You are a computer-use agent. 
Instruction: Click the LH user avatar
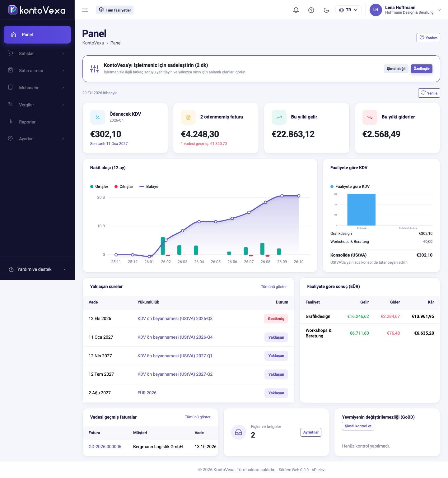click(376, 10)
